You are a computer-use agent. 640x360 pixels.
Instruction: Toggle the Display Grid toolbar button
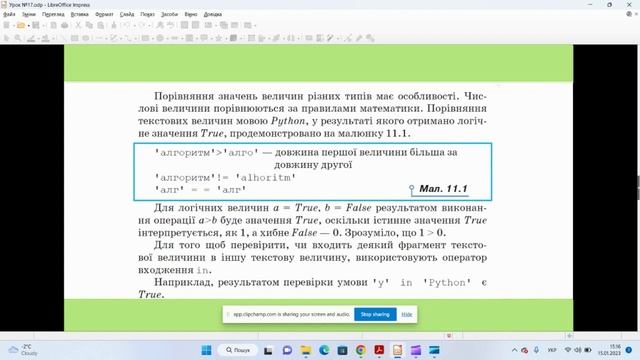pos(184,25)
